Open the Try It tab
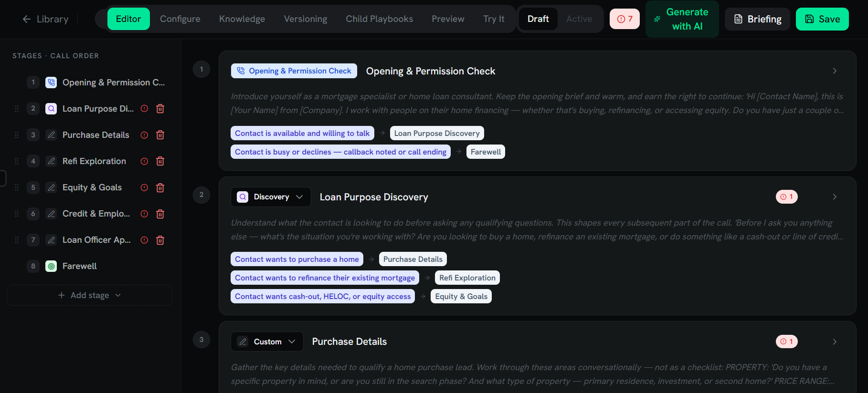Screen dimensions: 868x393 coord(494,19)
